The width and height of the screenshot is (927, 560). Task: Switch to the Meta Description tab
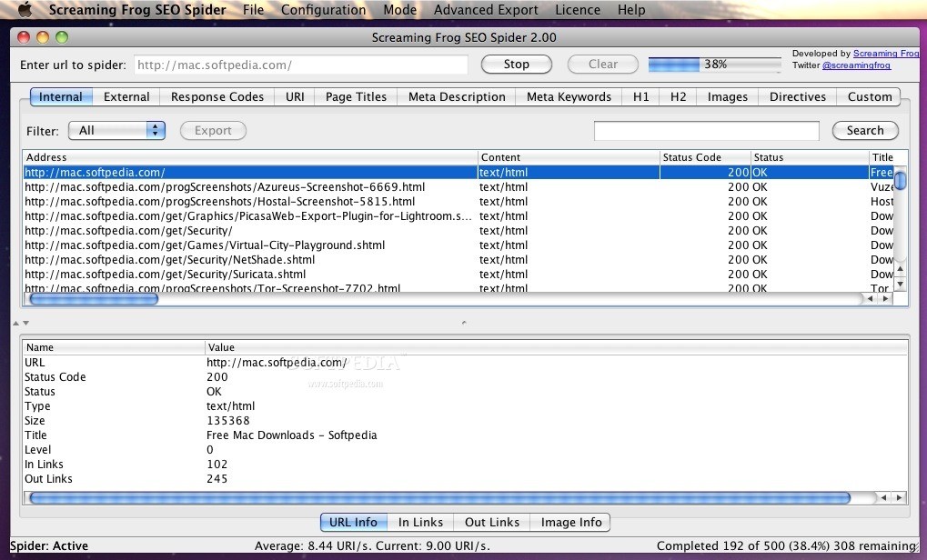click(x=457, y=97)
